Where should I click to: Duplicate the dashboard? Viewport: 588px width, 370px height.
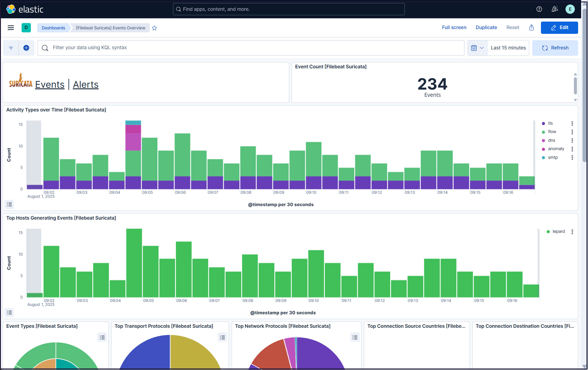486,28
